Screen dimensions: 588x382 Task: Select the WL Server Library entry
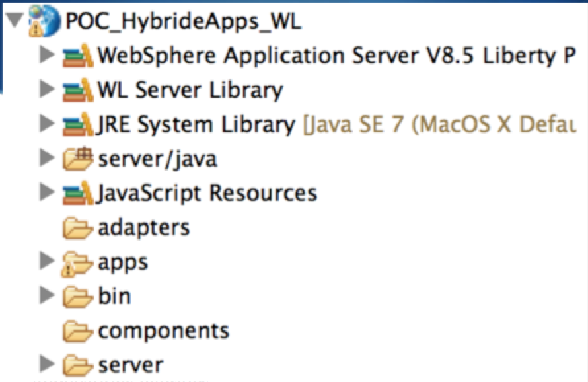tap(190, 89)
